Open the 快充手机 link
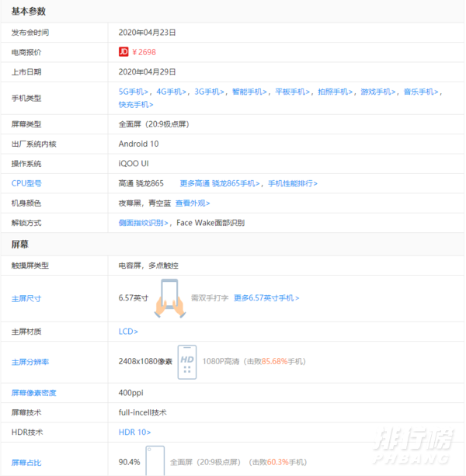 click(136, 104)
